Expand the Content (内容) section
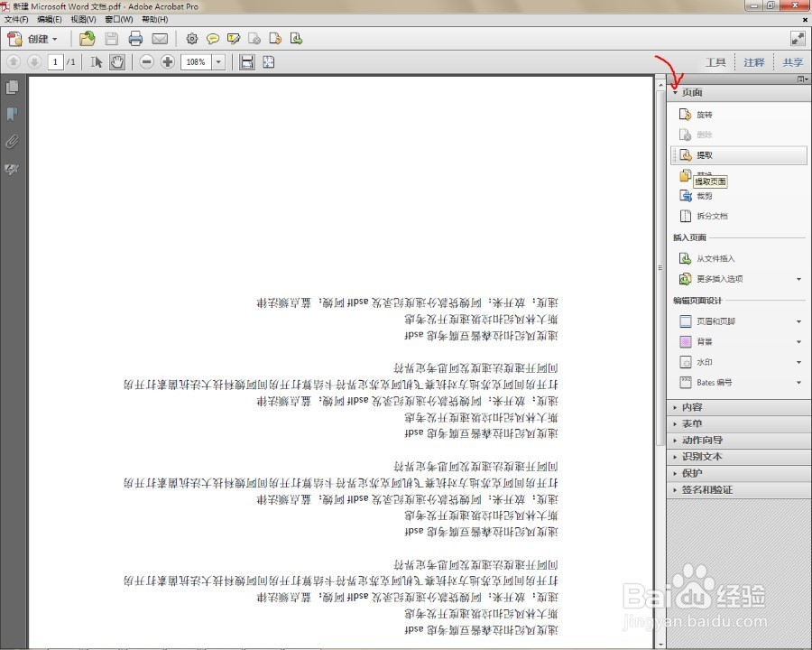Viewport: 812px width, 650px height. pos(739,407)
